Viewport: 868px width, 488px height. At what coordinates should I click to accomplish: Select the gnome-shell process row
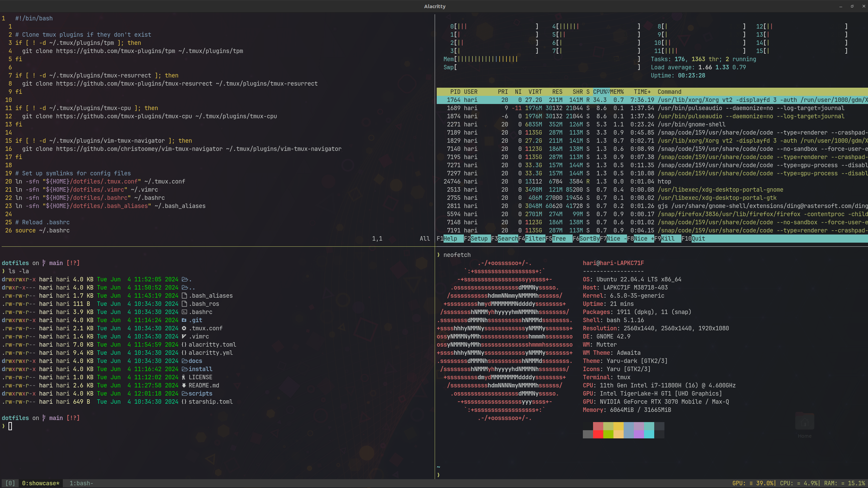click(652, 124)
